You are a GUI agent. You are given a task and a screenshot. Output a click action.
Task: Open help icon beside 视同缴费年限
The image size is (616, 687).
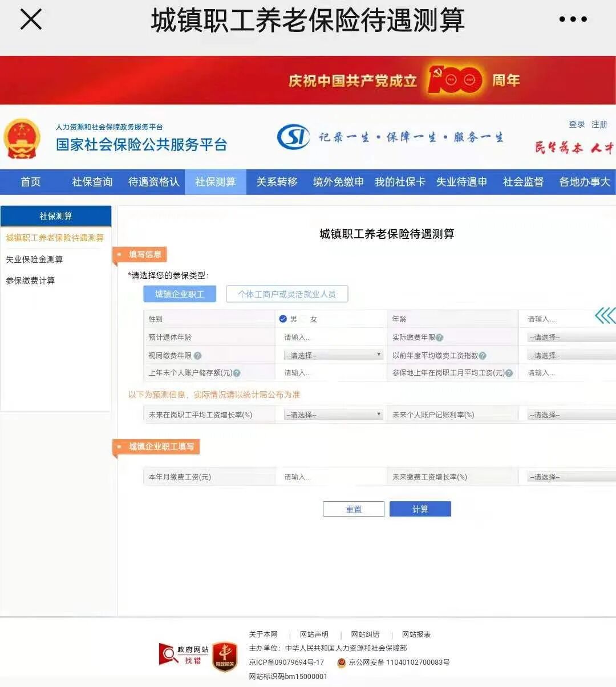197,355
